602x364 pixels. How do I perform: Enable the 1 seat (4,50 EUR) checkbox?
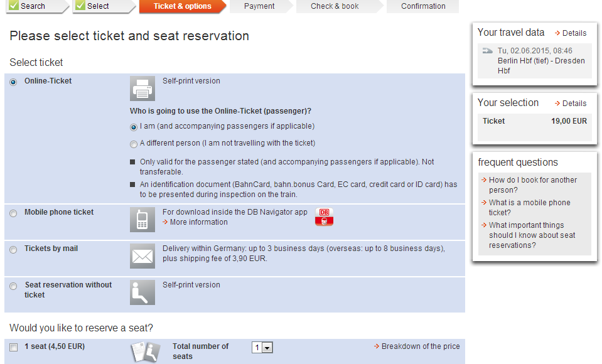[14, 347]
